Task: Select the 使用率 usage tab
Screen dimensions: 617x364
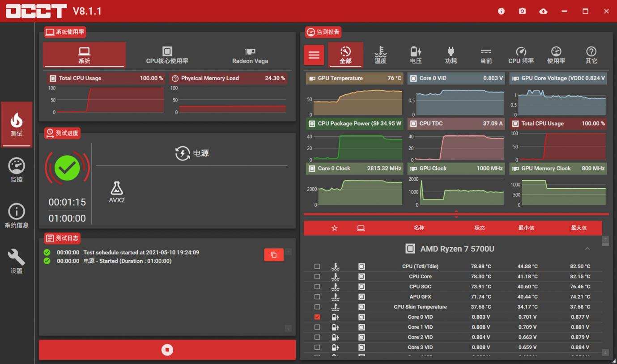Action: click(556, 55)
